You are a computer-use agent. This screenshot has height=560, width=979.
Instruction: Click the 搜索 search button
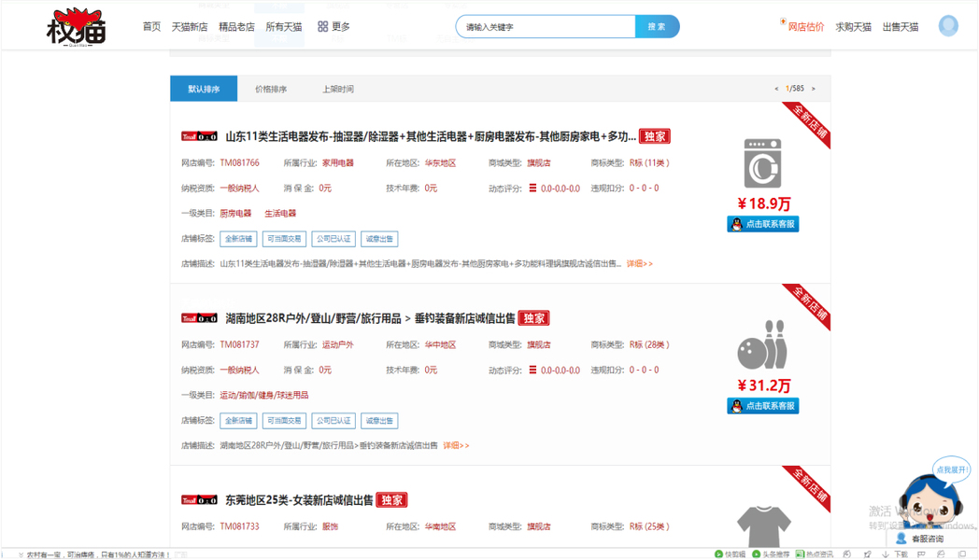(657, 26)
